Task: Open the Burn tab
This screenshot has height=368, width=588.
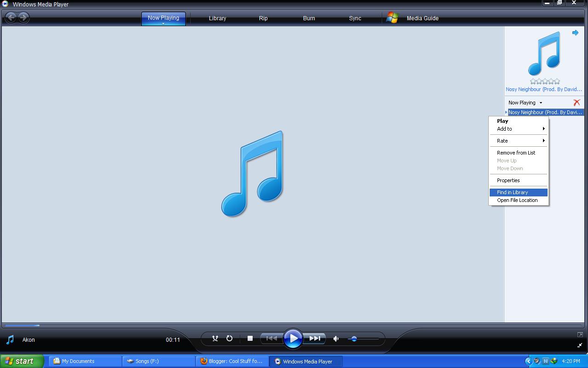Action: point(309,18)
